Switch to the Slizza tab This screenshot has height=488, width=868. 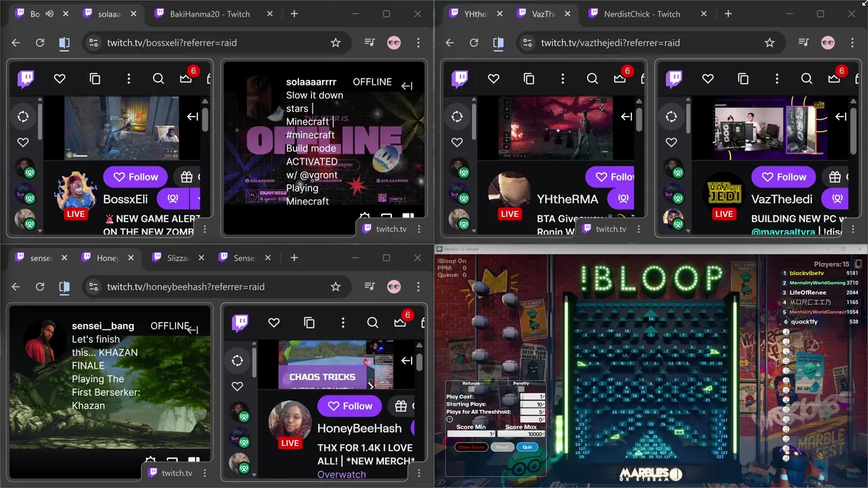tap(178, 258)
